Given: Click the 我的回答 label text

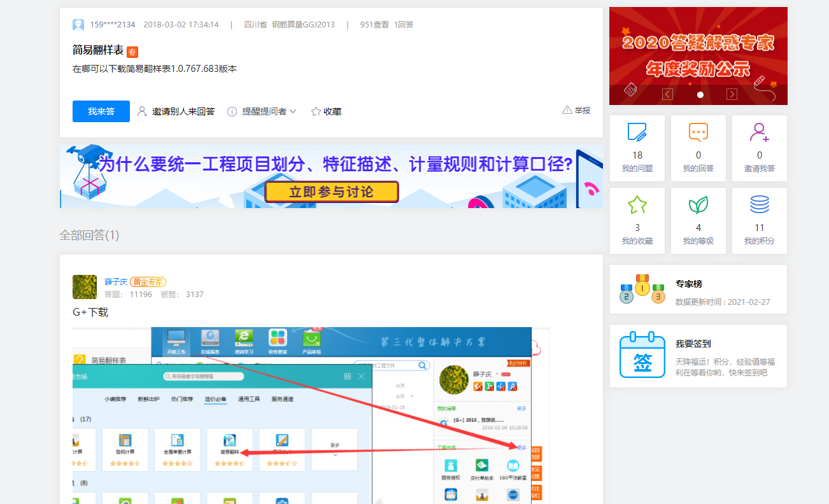Looking at the screenshot, I should [698, 169].
